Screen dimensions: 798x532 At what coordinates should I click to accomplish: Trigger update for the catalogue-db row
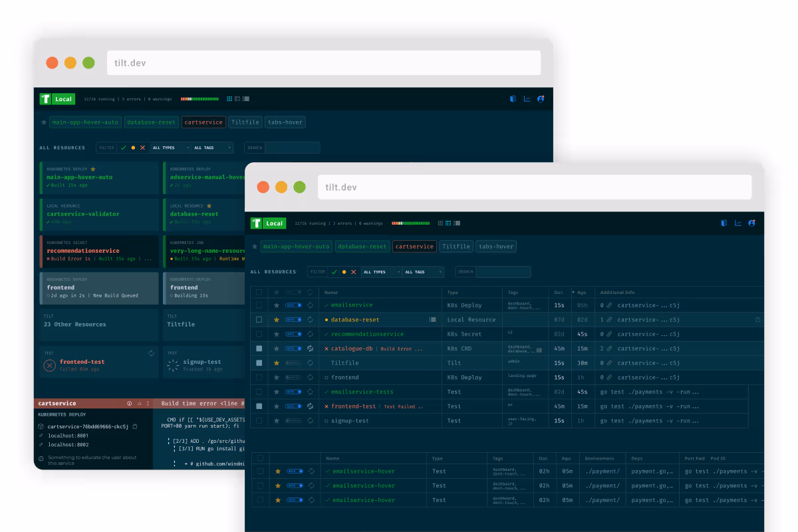pyautogui.click(x=310, y=348)
